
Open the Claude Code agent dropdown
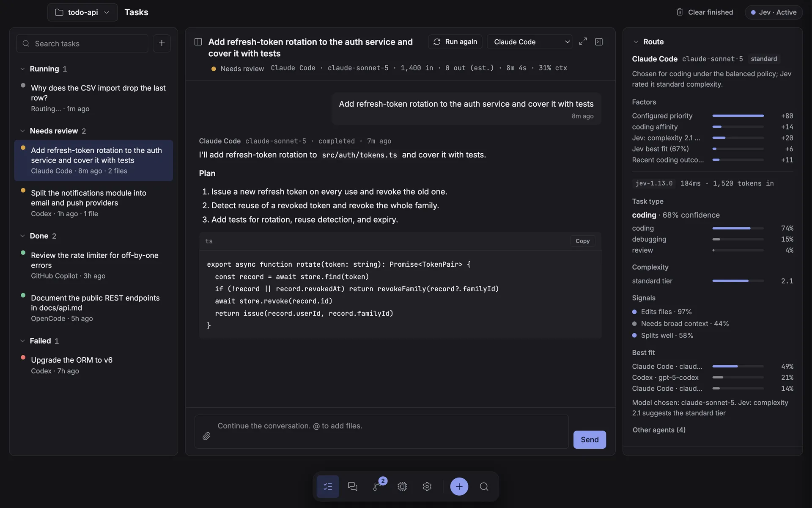[529, 41]
